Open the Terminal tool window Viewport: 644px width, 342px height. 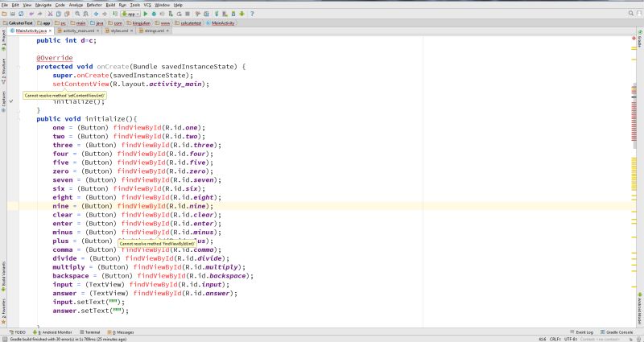coord(90,332)
